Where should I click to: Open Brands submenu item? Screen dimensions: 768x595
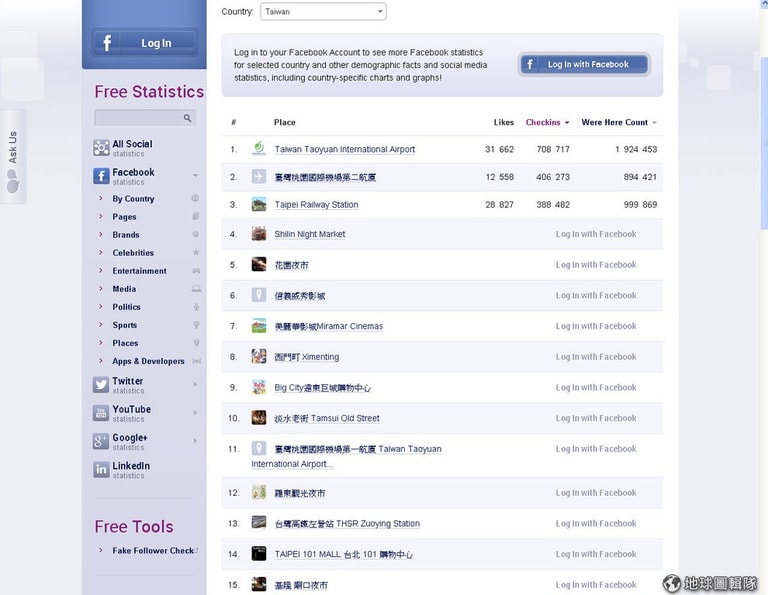point(126,235)
